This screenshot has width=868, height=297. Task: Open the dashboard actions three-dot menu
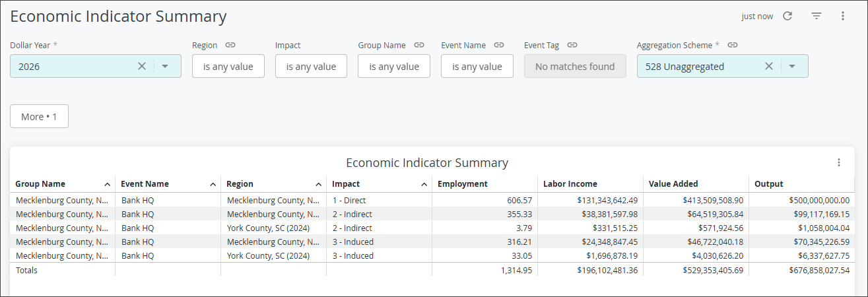(x=843, y=16)
